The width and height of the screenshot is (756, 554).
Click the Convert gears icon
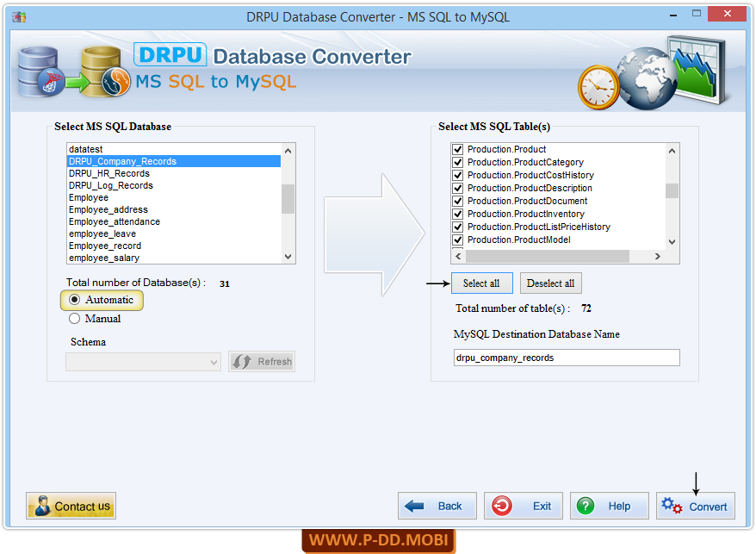coord(672,507)
